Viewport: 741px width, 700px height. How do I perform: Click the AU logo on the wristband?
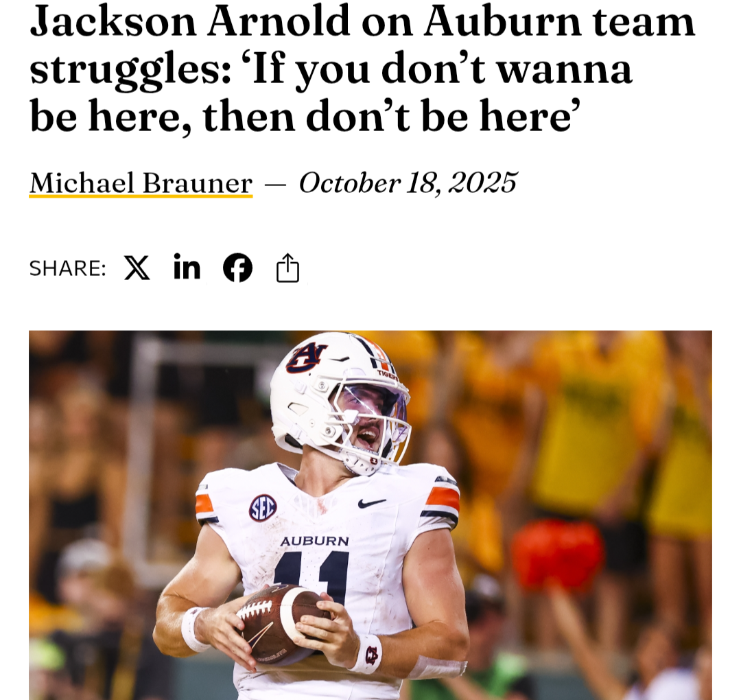tap(372, 655)
